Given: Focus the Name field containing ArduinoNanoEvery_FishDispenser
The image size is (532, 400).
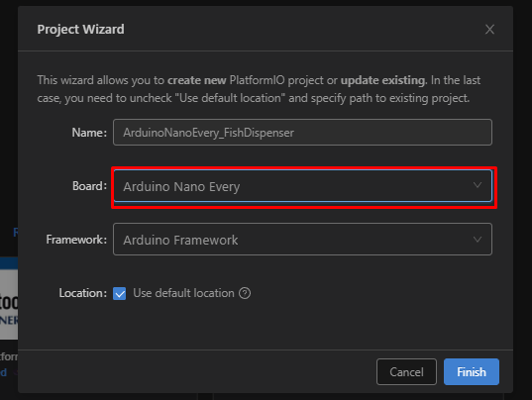Looking at the screenshot, I should [302, 133].
